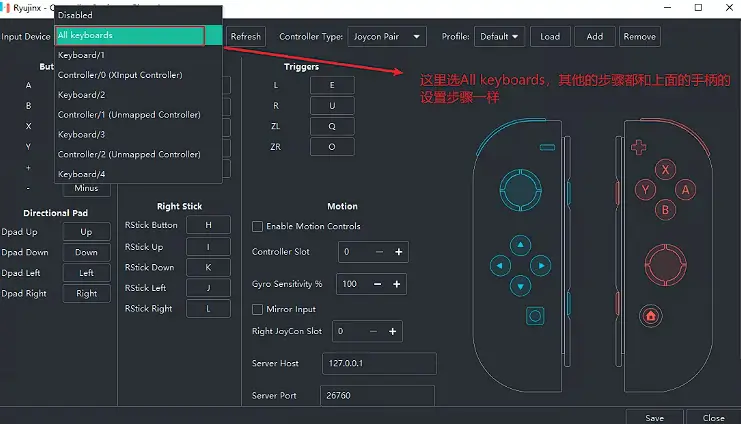The image size is (741, 424).
Task: Select All keyboards from the device list
Action: pos(130,35)
